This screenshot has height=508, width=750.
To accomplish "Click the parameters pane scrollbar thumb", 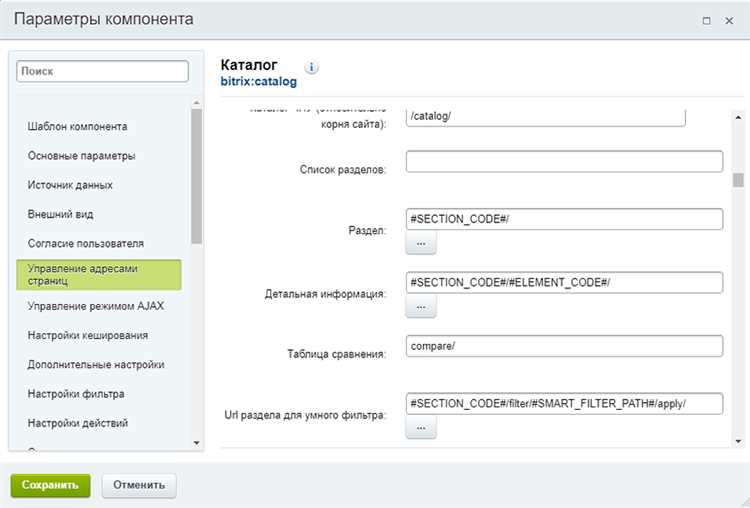I will (x=738, y=180).
